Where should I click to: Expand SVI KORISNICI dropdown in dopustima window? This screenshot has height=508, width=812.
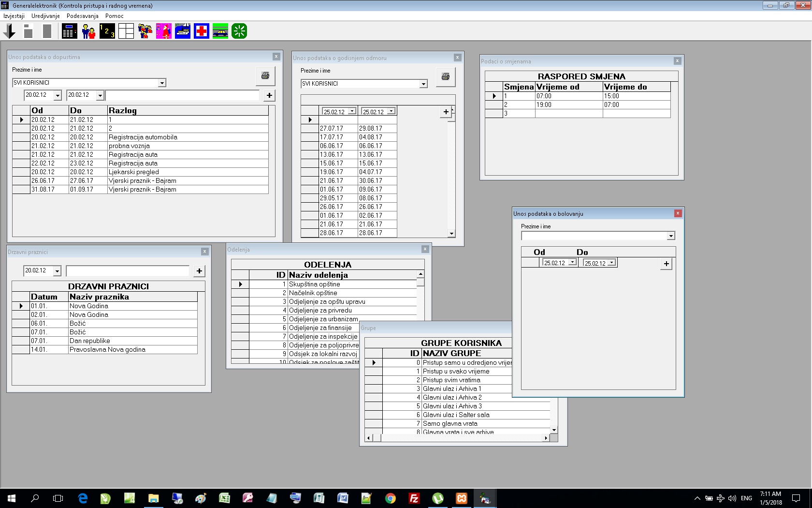point(162,83)
